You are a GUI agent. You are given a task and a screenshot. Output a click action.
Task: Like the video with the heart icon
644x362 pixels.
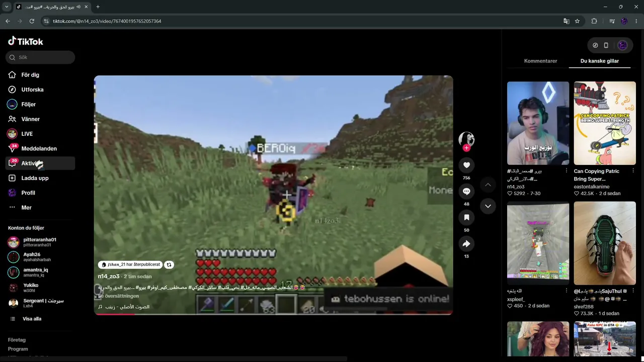(466, 165)
